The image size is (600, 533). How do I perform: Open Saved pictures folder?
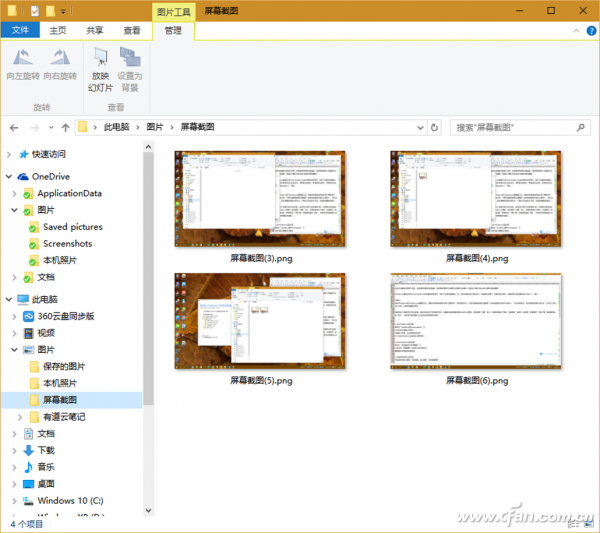(x=73, y=227)
